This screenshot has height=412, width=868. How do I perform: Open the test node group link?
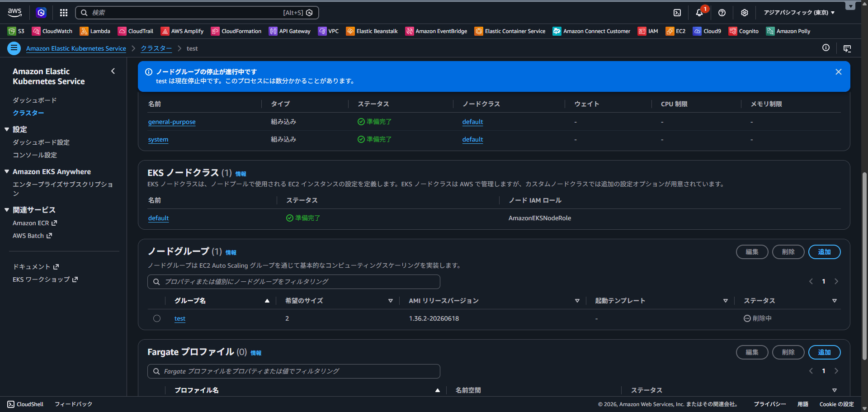coord(180,318)
